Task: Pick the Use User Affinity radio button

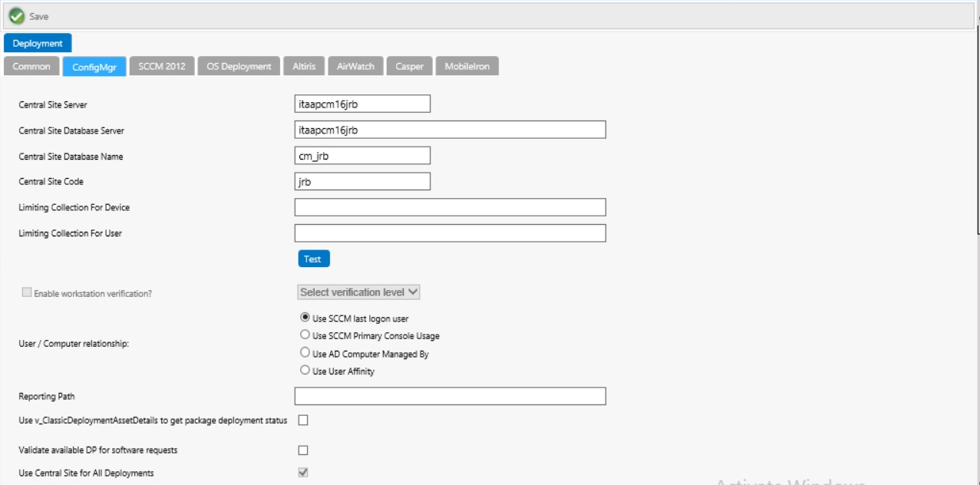Action: click(x=305, y=371)
